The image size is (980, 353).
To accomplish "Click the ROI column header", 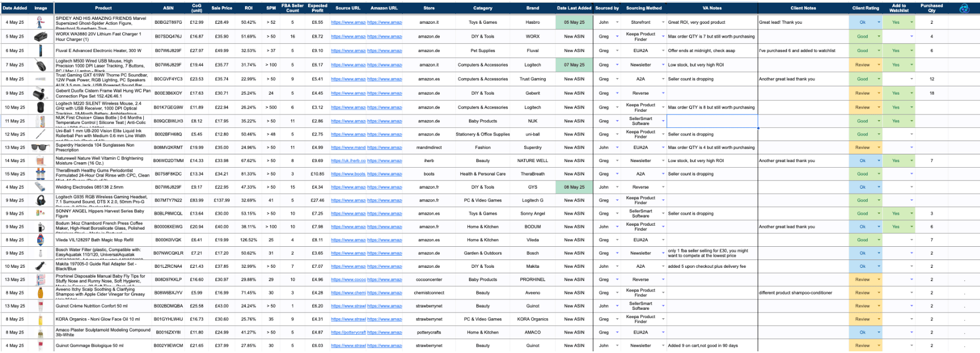I will [248, 8].
